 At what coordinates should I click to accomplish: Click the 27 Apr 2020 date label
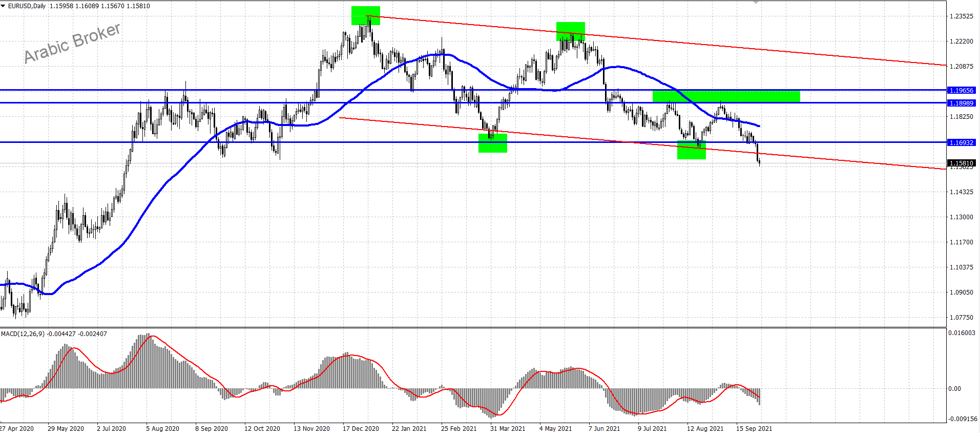coord(17,428)
